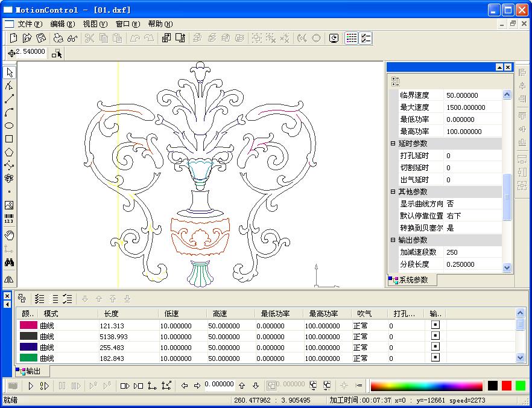Screen dimensions: 532x408
Task: Open the 文件 menu
Action: (x=30, y=24)
